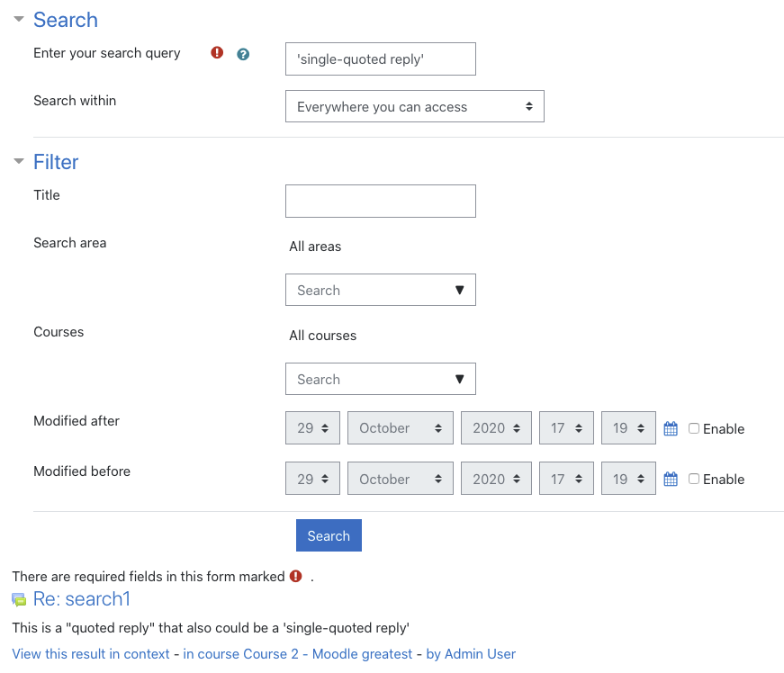
Task: Click required marker icon in form footer note
Action: pyautogui.click(x=296, y=576)
